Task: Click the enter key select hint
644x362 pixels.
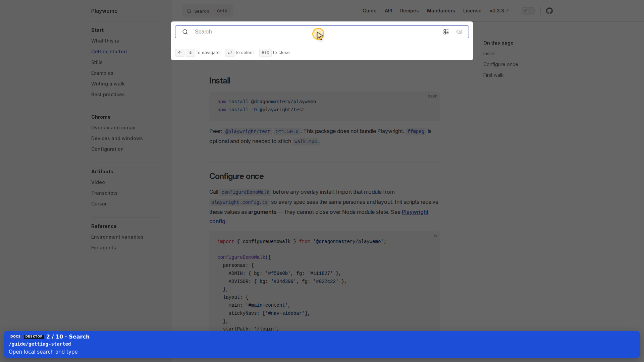Action: tap(230, 53)
